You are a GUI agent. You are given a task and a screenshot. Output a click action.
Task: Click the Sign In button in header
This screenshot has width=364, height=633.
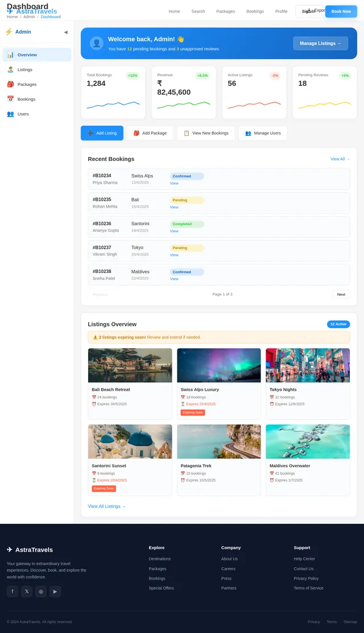click(309, 11)
